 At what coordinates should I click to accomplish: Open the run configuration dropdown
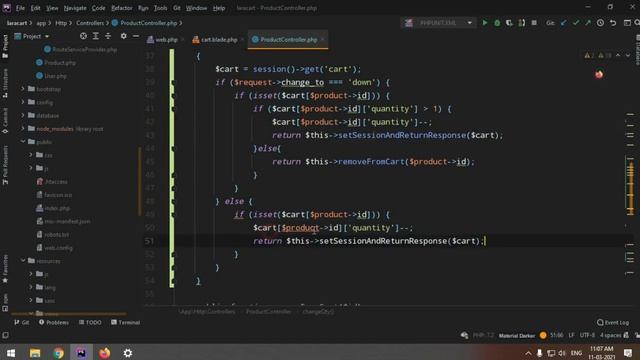coord(438,23)
